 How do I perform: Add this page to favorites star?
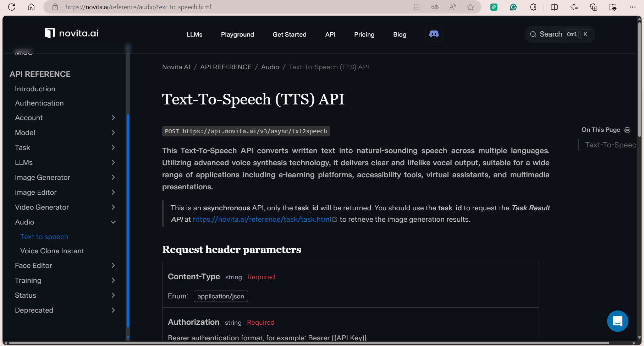click(x=470, y=7)
